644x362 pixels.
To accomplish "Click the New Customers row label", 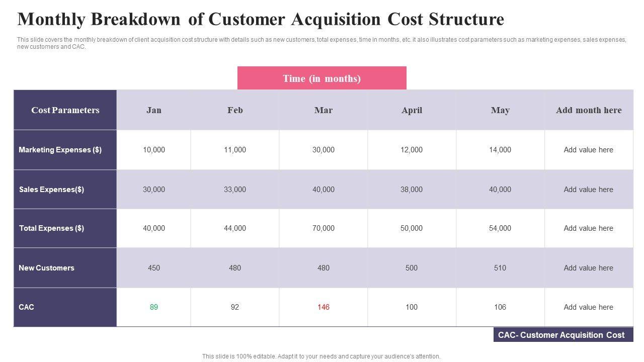I will coord(46,268).
